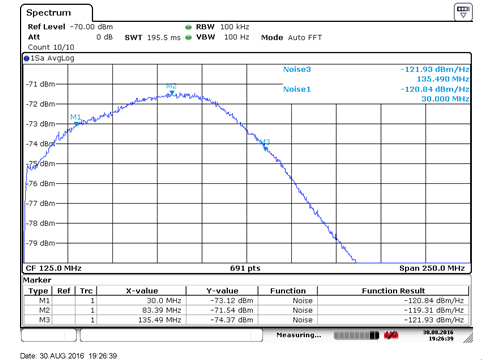This screenshot has width=487, height=360.
Task: Click the Function Result column header
Action: (393, 291)
